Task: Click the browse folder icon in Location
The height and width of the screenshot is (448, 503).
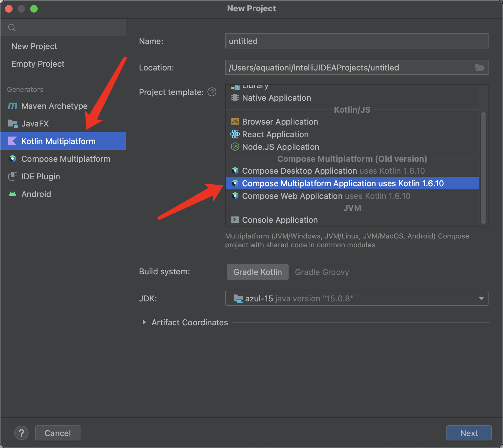Action: [x=480, y=67]
